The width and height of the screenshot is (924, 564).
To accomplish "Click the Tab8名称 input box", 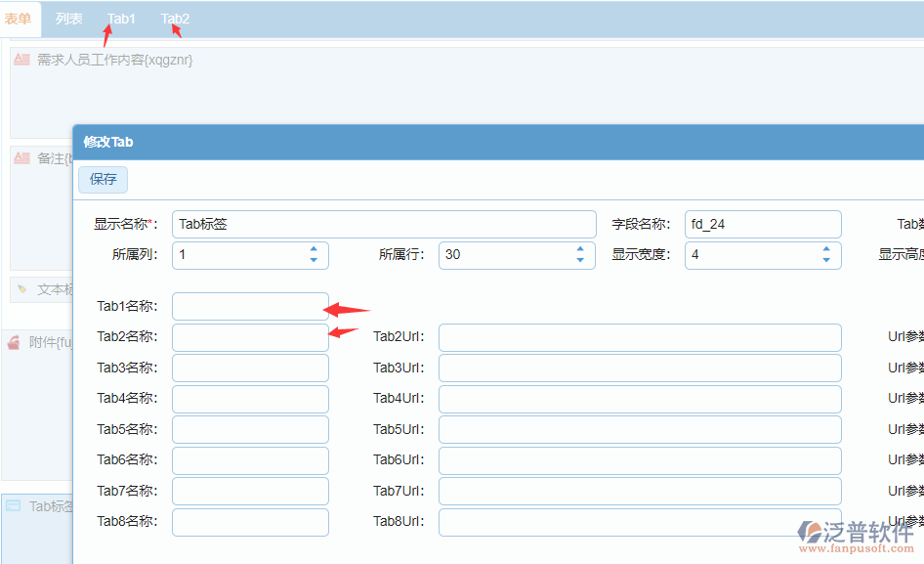I will (x=249, y=521).
